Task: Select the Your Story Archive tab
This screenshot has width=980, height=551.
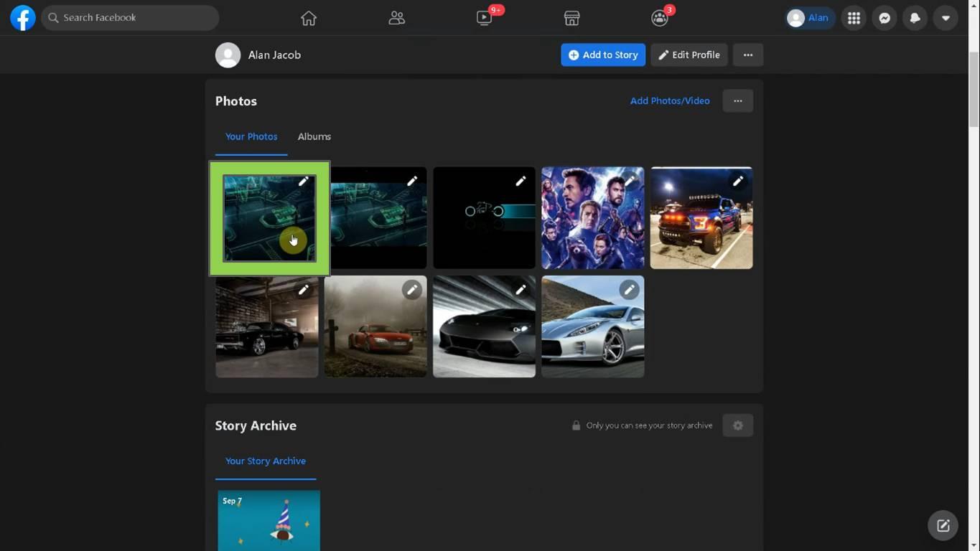Action: [x=266, y=461]
